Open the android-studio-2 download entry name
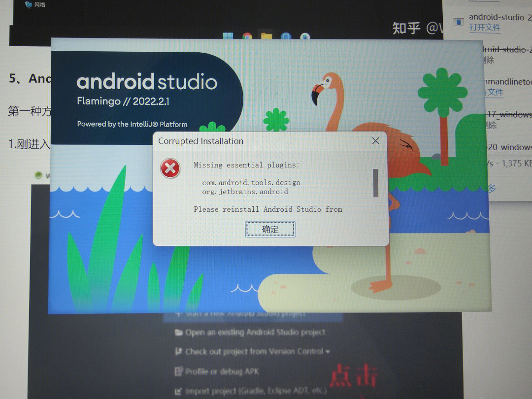The image size is (532, 399). pos(500,17)
